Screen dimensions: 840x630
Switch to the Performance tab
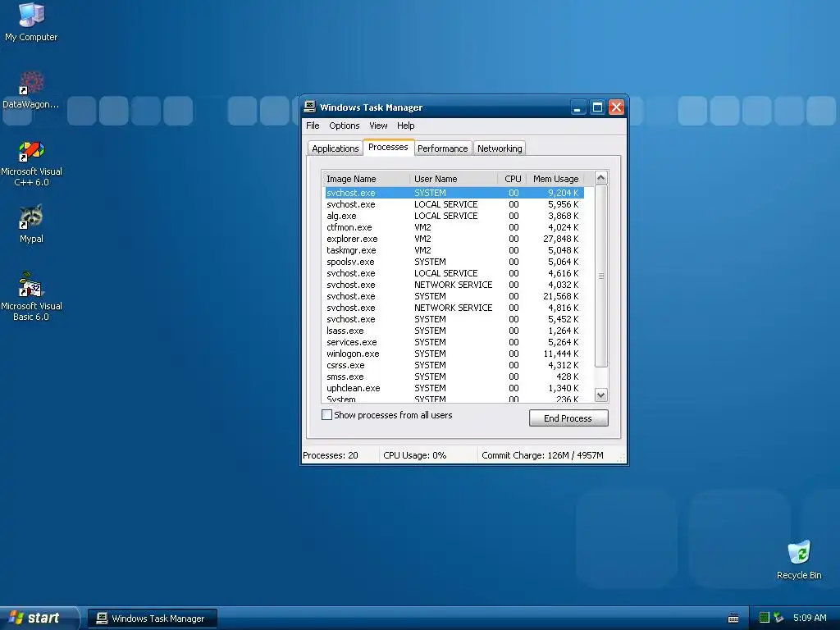[442, 148]
